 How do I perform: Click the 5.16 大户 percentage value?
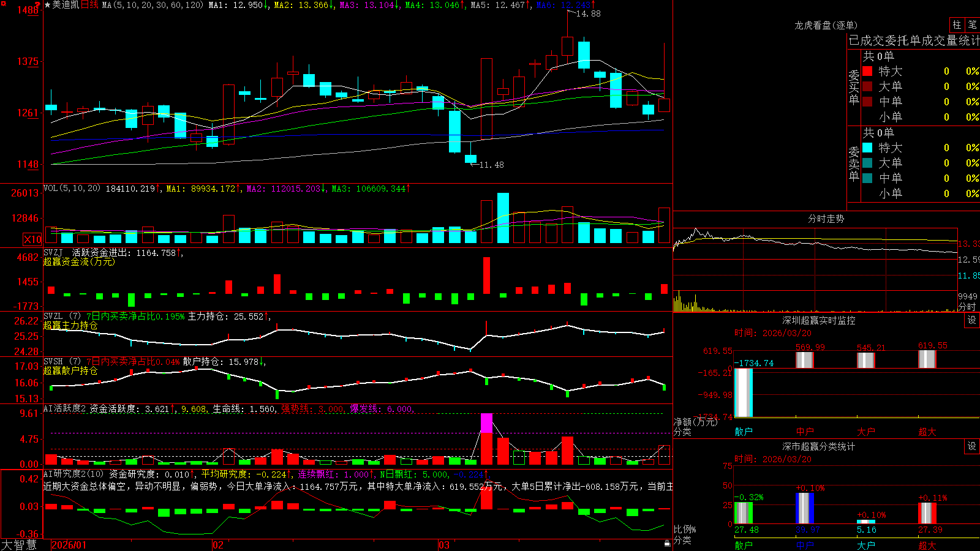pos(867,530)
